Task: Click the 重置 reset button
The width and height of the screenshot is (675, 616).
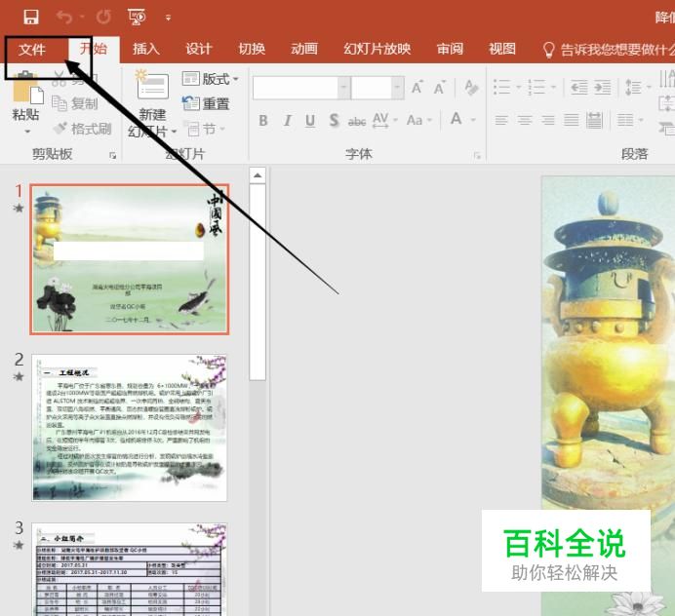Action: (206, 103)
